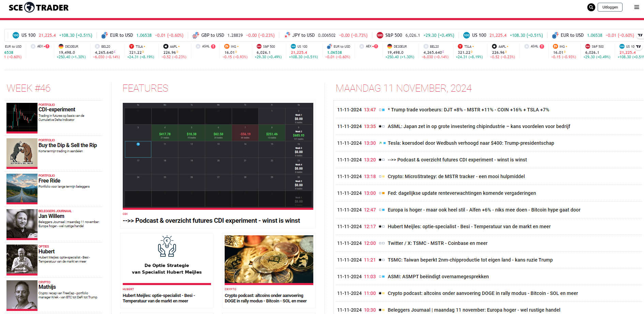Open the Jan Willem Beleggers Journaal title

tap(51, 216)
